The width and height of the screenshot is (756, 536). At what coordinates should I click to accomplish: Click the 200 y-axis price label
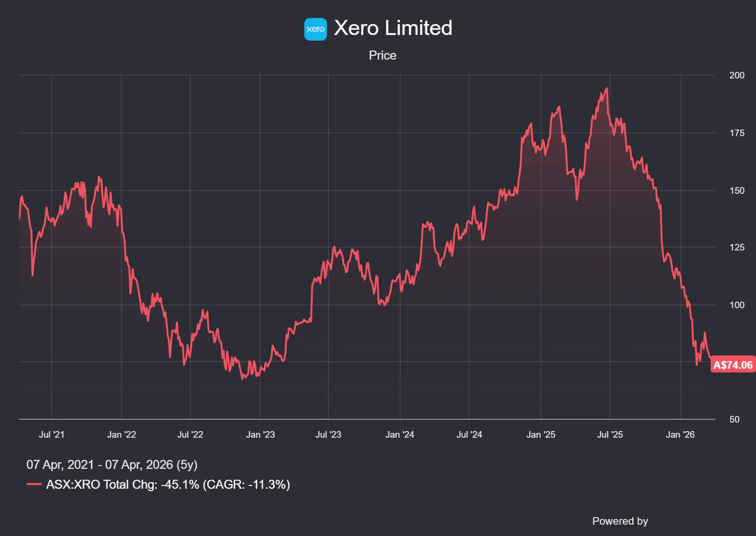pyautogui.click(x=737, y=75)
